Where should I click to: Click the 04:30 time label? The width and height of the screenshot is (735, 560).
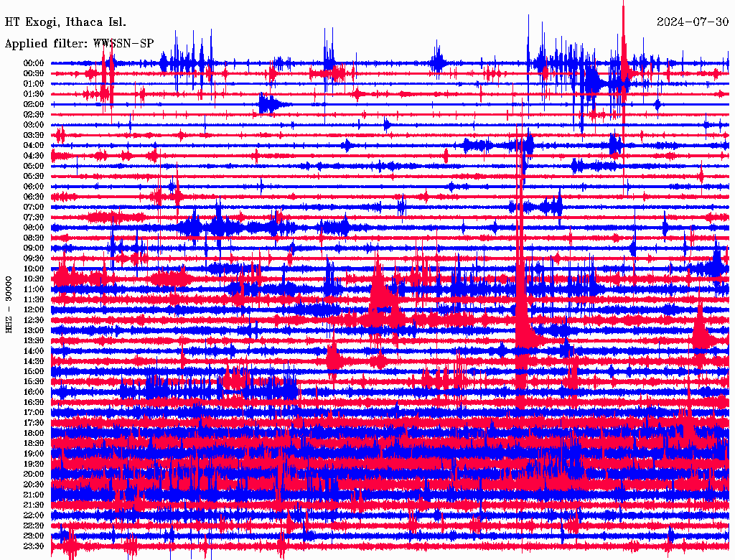[34, 156]
